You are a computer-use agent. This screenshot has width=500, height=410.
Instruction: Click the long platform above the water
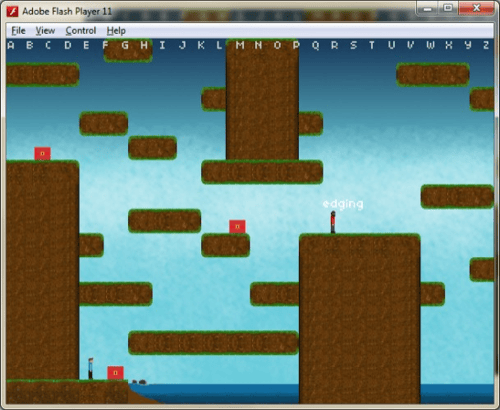coord(213,343)
